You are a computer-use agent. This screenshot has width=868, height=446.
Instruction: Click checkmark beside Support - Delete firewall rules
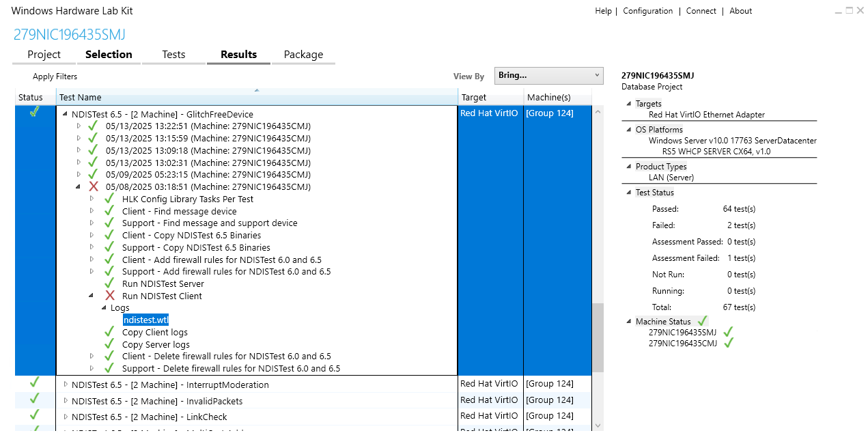point(109,368)
